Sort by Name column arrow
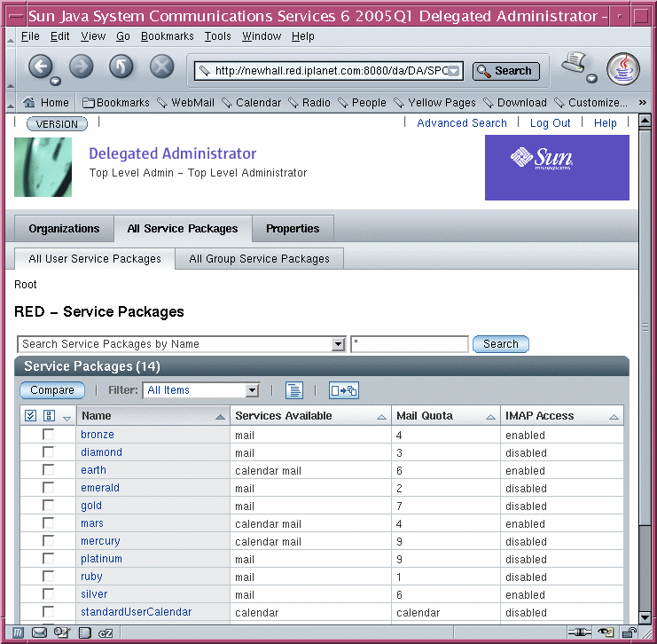Viewport: 657px width, 644px height. point(220,417)
